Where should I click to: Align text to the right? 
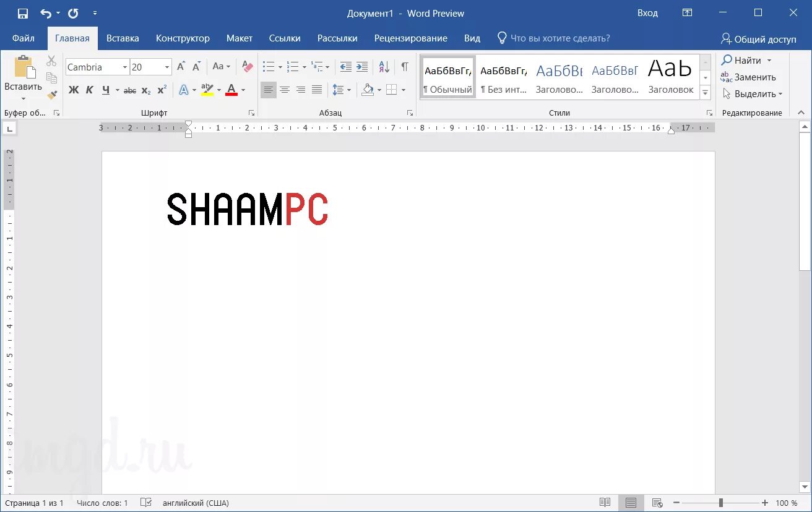301,90
